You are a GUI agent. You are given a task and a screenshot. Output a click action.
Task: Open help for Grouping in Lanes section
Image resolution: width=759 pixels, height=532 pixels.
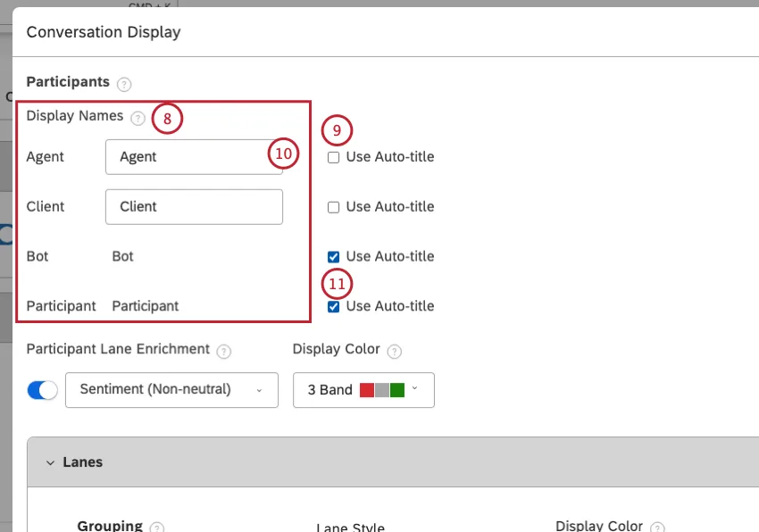(x=157, y=527)
